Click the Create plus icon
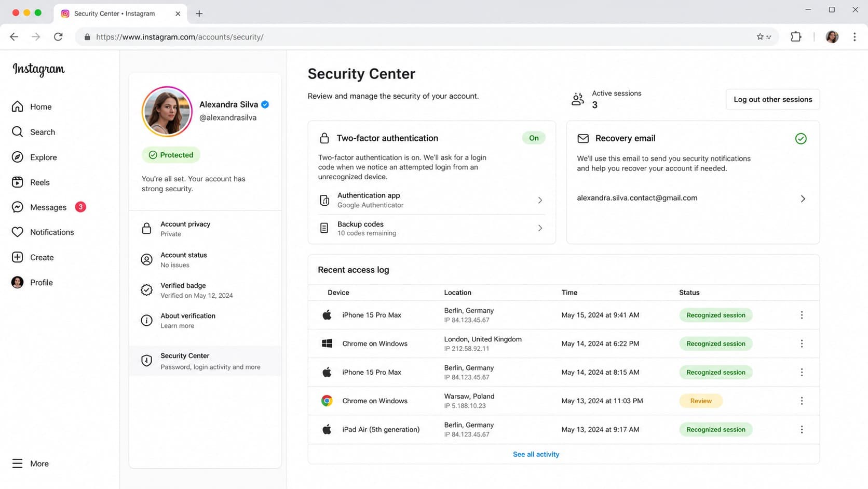The height and width of the screenshot is (489, 868). tap(17, 257)
